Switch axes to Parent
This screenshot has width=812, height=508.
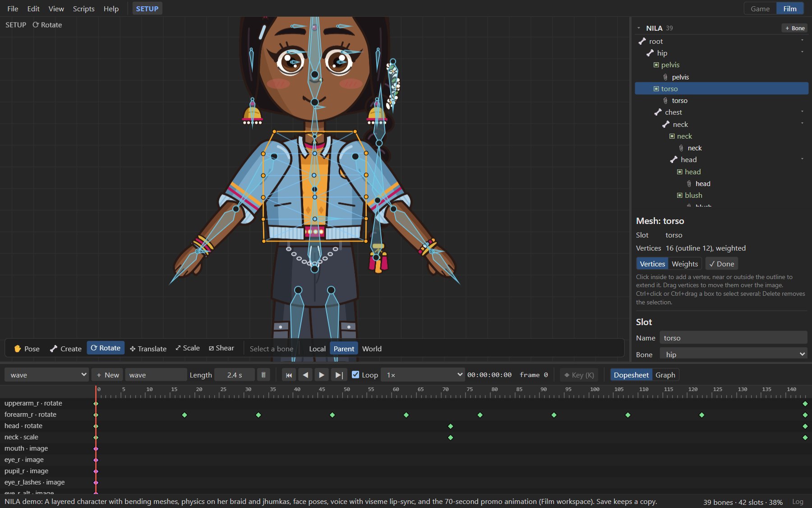click(x=344, y=349)
